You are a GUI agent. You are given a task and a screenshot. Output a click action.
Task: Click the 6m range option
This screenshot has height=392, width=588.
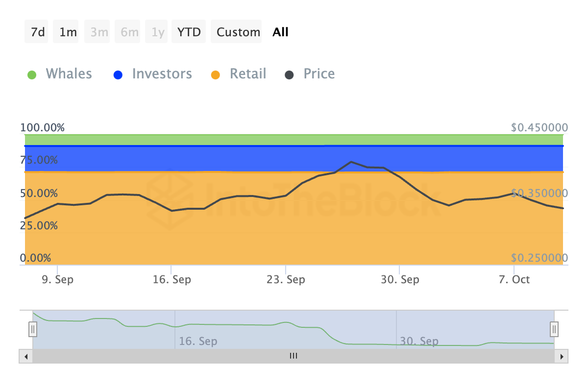(129, 32)
